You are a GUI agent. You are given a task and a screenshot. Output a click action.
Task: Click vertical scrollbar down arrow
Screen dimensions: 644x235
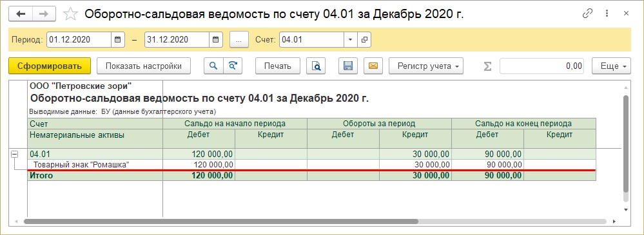pyautogui.click(x=626, y=209)
